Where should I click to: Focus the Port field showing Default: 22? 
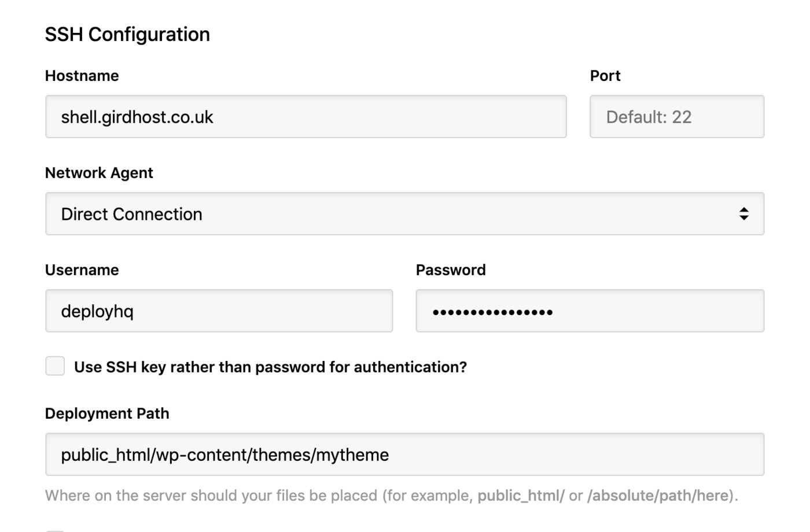[x=676, y=117]
